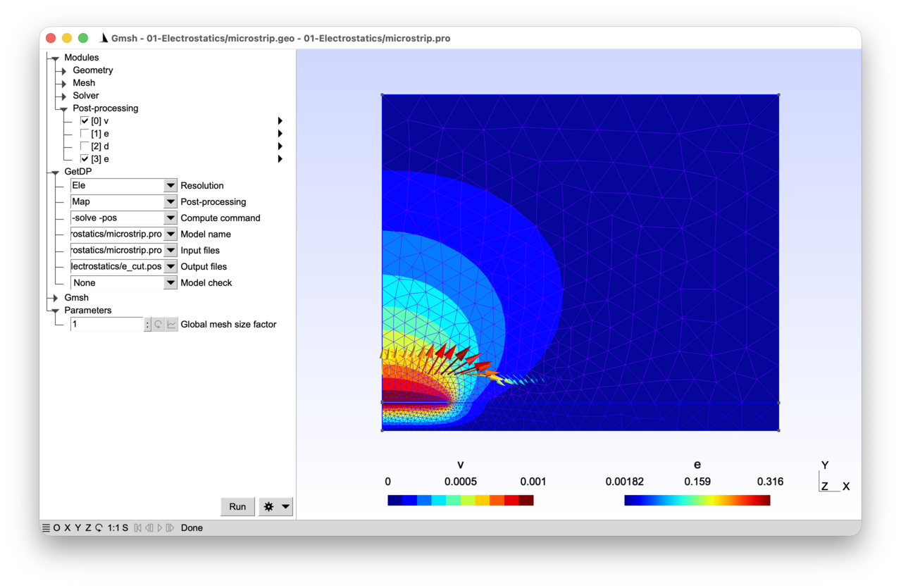The height and width of the screenshot is (588, 901).
Task: Open the Resolution dropdown
Action: (170, 185)
